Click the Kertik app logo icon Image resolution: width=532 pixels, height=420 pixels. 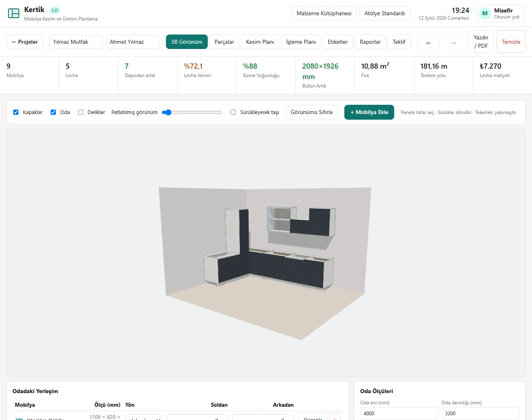tap(14, 13)
